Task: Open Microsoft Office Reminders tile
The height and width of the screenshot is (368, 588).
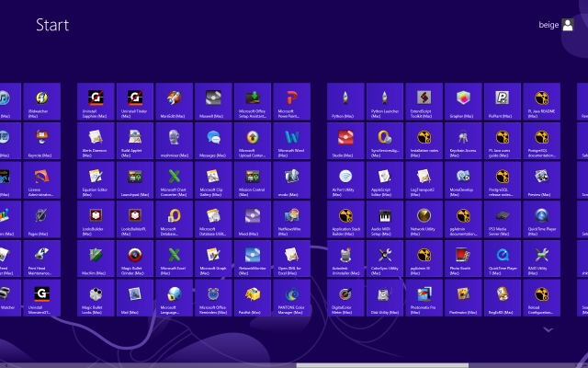Action: [x=213, y=298]
